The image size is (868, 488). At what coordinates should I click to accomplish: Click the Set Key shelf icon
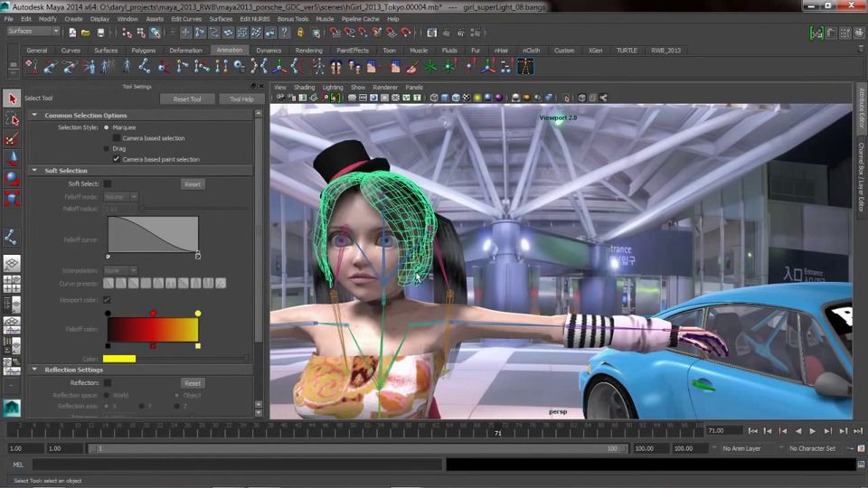pyautogui.click(x=32, y=68)
